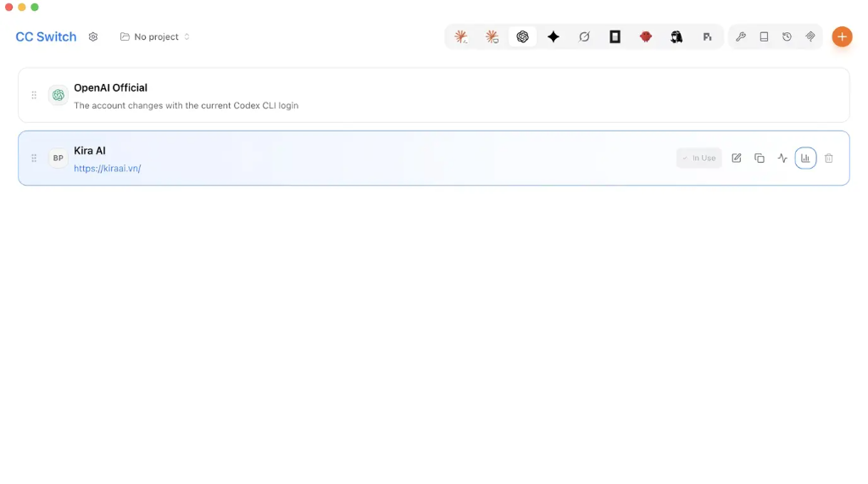This screenshot has width=868, height=484.
Task: Open the wrench tools icon
Action: [741, 36]
